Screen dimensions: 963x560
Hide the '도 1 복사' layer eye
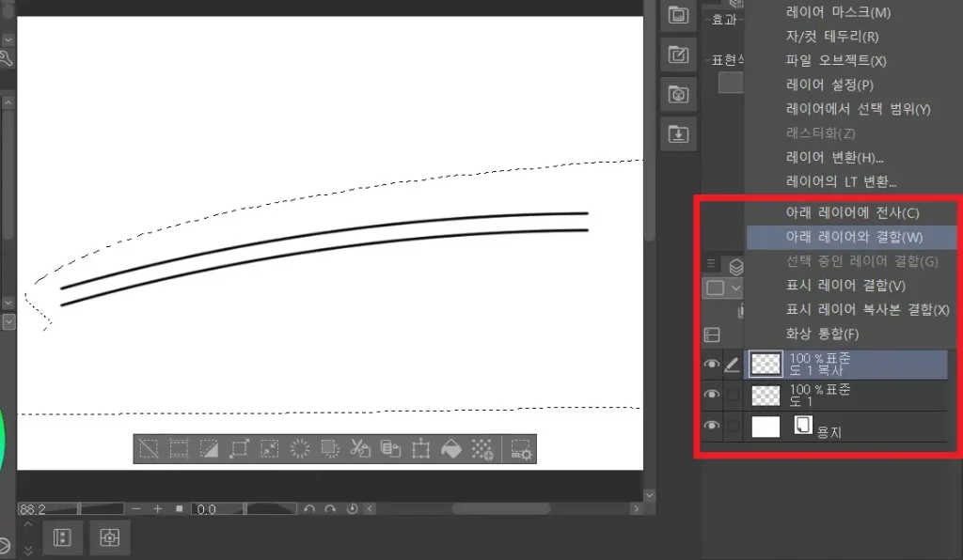point(712,365)
